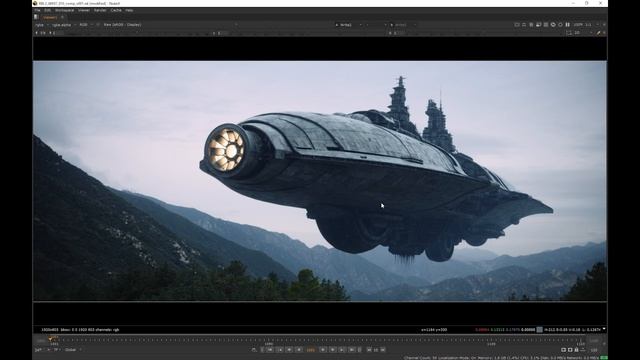Open the wipe mode dropdown between A and B inputs
Image resolution: width=640 pixels, height=360 pixels.
(376, 25)
